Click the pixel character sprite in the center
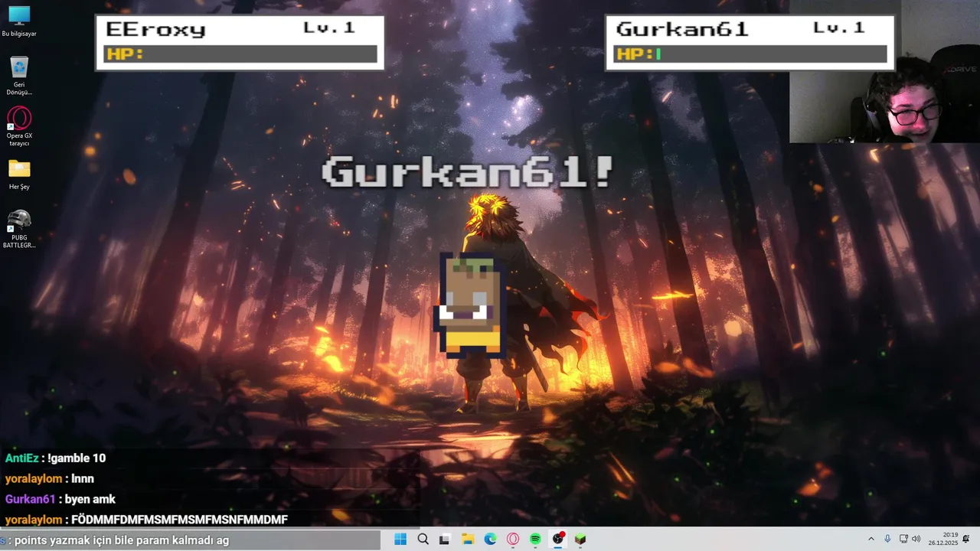 pyautogui.click(x=471, y=305)
